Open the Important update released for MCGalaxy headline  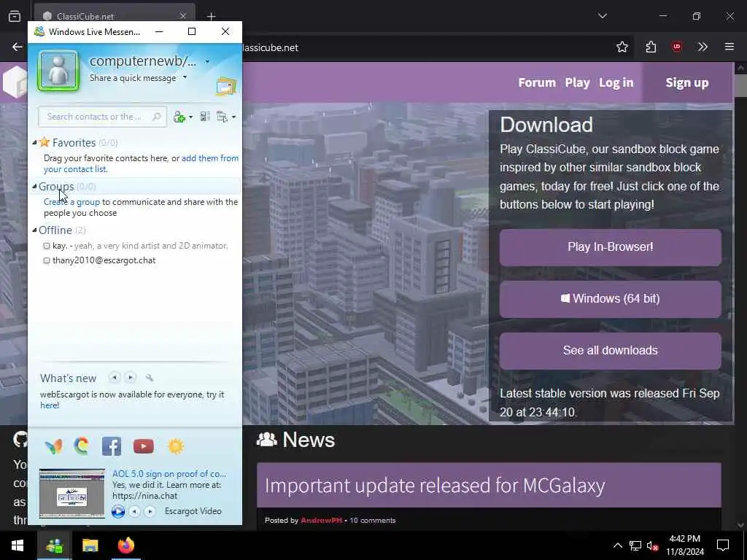(x=435, y=486)
